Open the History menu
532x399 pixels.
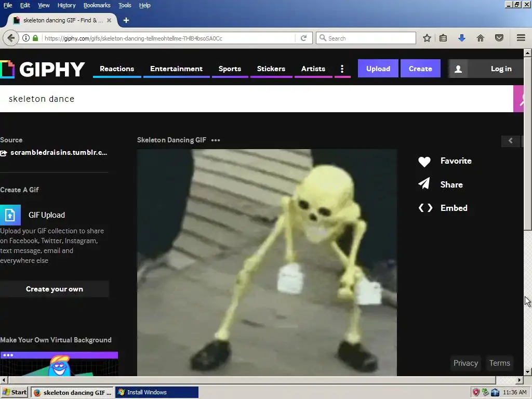pyautogui.click(x=66, y=5)
